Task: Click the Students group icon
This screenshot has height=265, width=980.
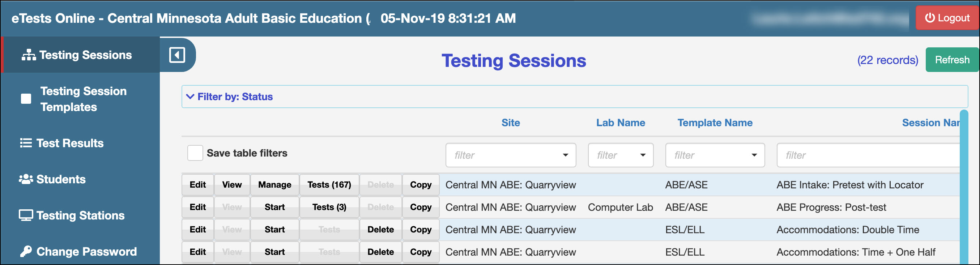Action: (26, 179)
